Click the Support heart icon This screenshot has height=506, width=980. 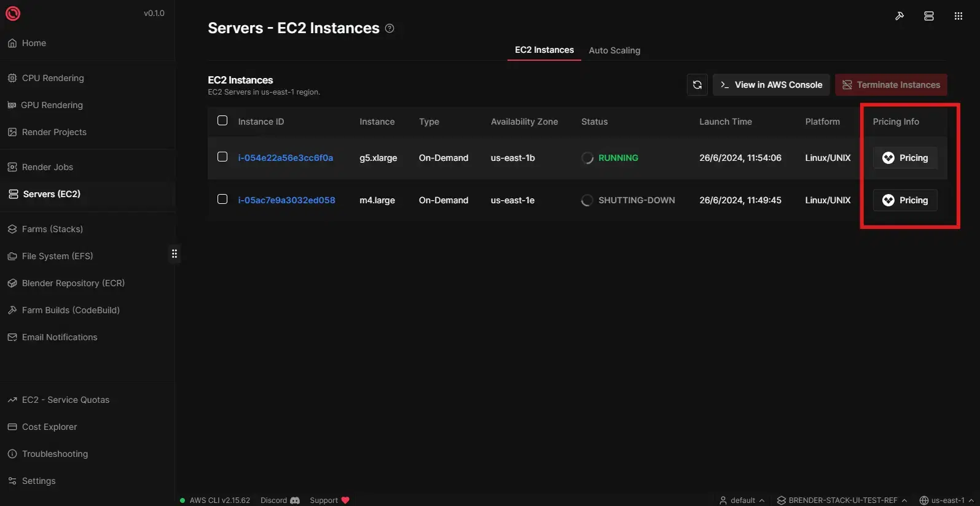point(345,500)
